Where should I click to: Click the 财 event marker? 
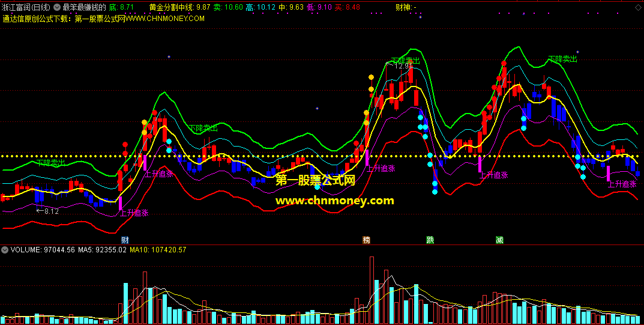[125, 240]
